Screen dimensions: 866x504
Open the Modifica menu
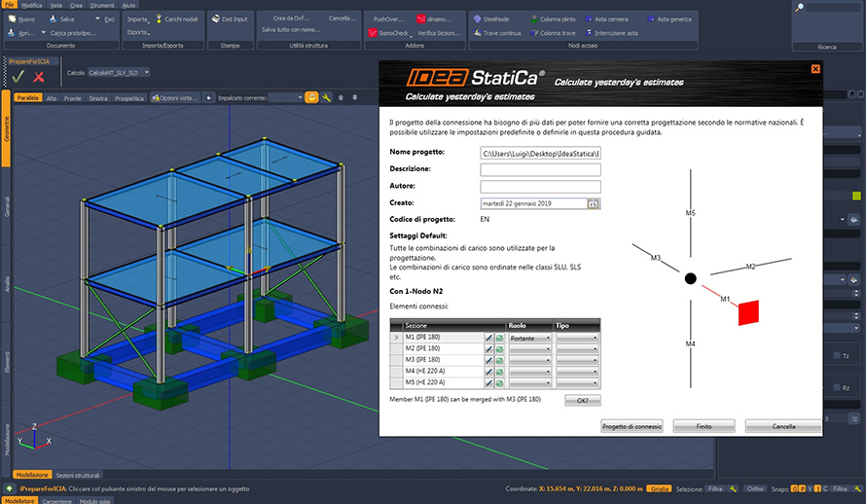pyautogui.click(x=31, y=5)
